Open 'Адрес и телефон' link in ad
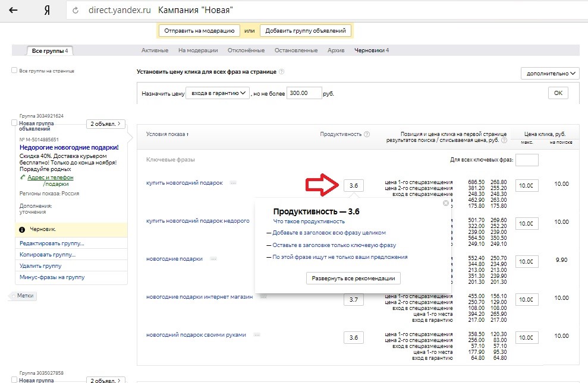Viewport: 588px width, 383px height. (x=51, y=177)
